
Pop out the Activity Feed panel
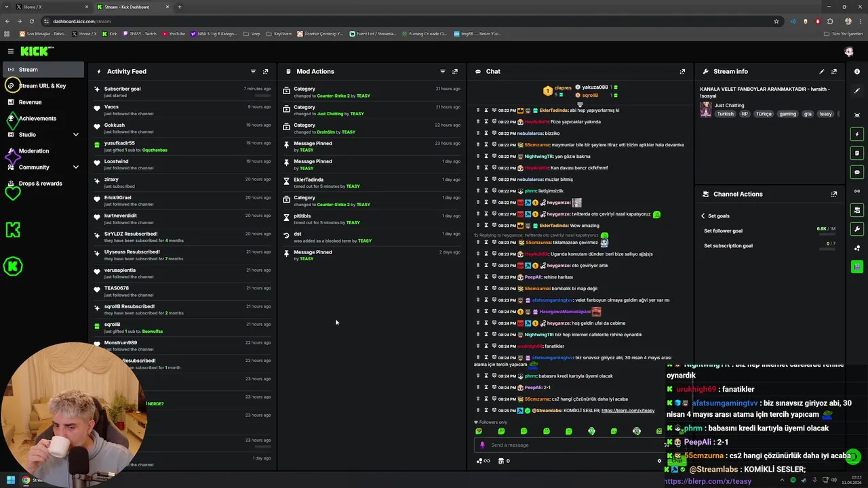pos(265,71)
